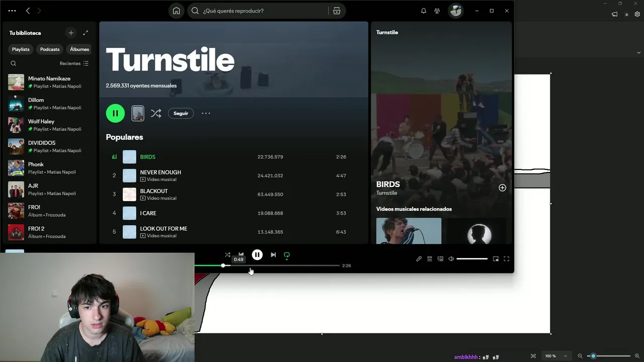Open the Browse icon in the search bar
This screenshot has width=644, height=362.
tap(337, 11)
